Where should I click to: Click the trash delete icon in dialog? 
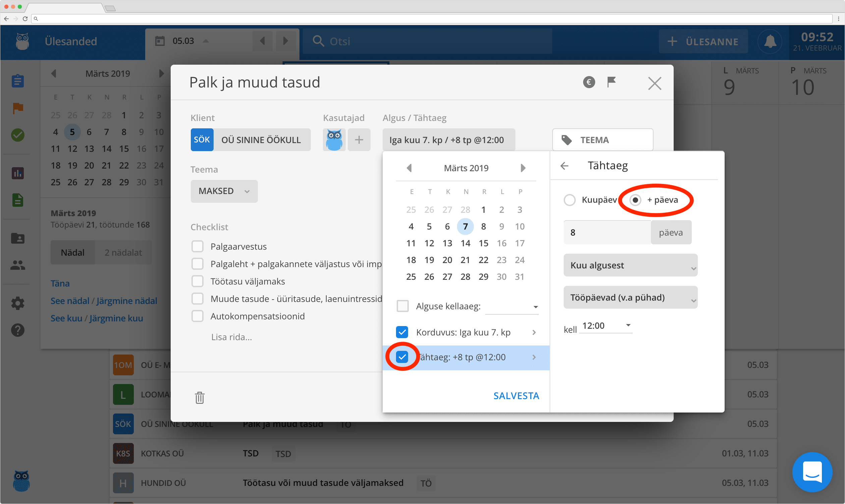[200, 397]
